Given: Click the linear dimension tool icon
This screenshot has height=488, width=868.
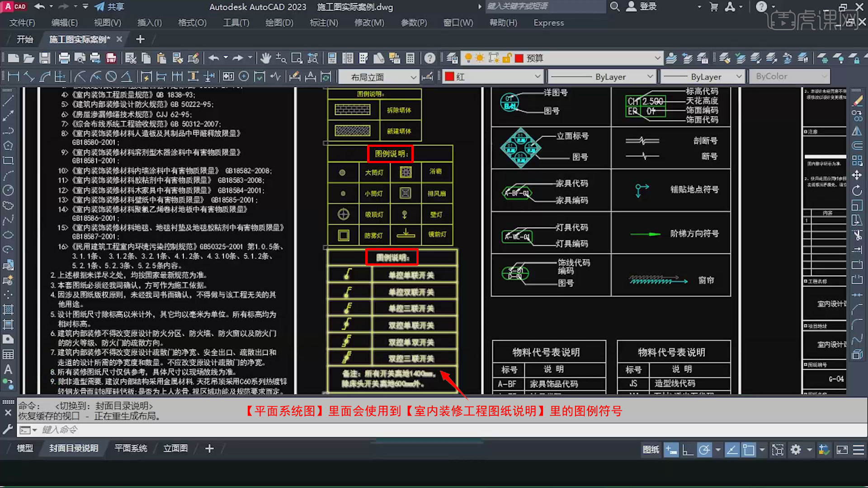Looking at the screenshot, I should click(12, 76).
